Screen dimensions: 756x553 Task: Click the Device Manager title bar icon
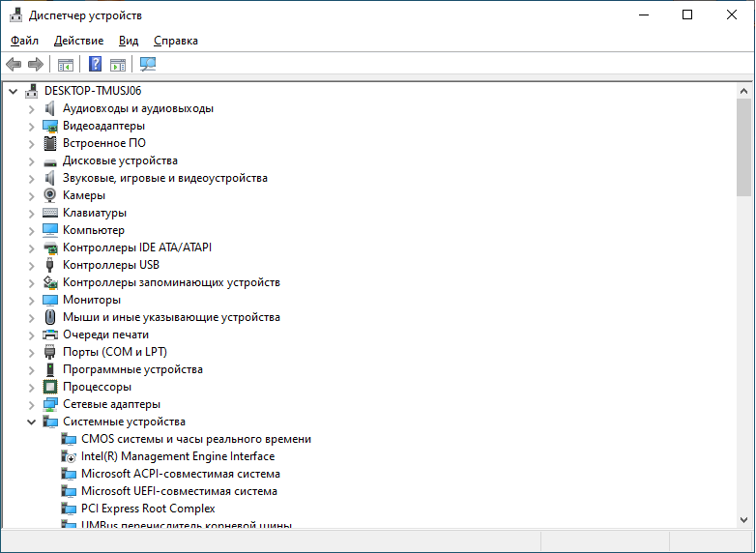(15, 15)
